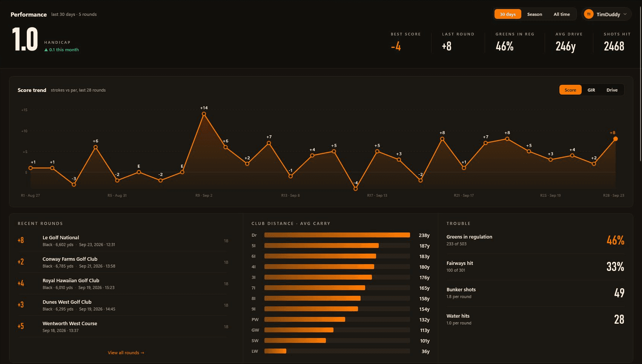Click the R28 · Sep 23 axis label
The image size is (642, 364).
(613, 196)
